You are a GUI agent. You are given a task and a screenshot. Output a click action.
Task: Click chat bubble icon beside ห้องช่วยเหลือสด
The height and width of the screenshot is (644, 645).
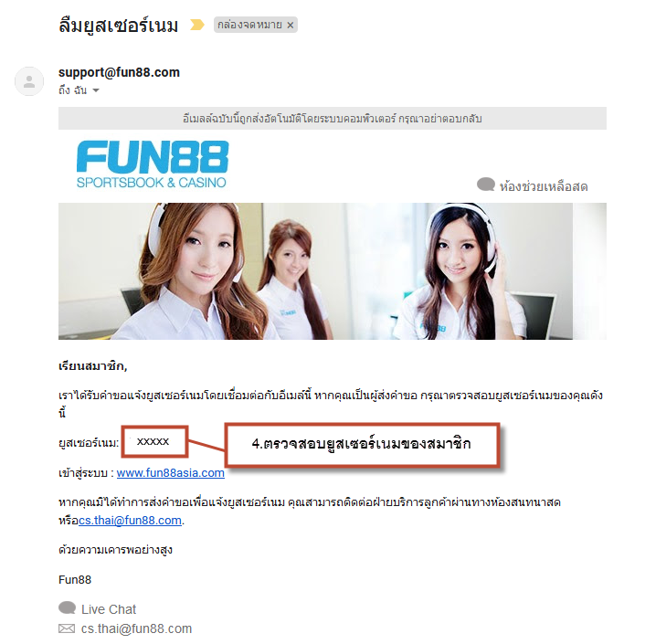pos(485,185)
